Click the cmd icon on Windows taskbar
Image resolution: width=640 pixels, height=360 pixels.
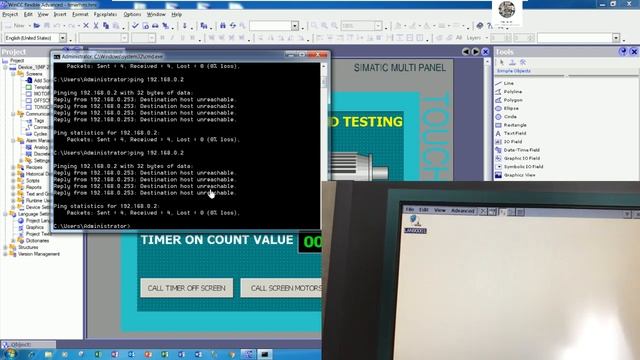[264, 354]
